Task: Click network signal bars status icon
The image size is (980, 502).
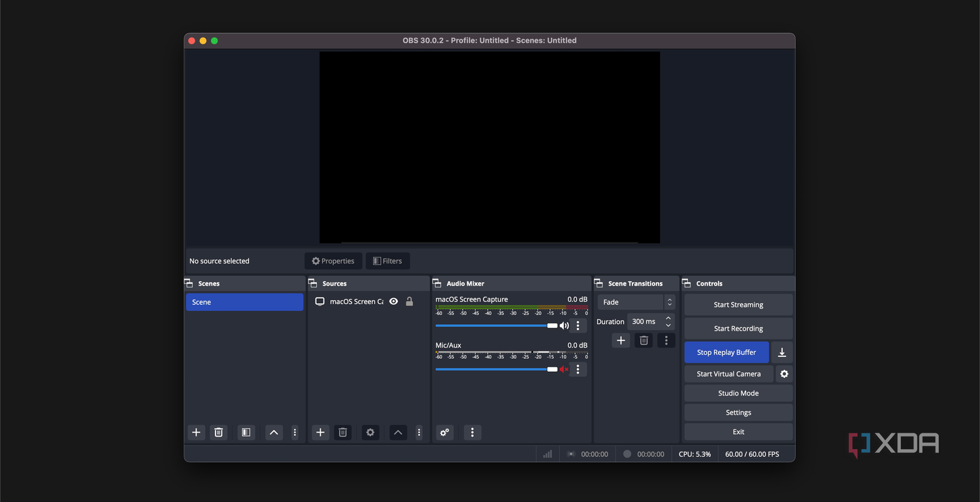Action: (547, 454)
